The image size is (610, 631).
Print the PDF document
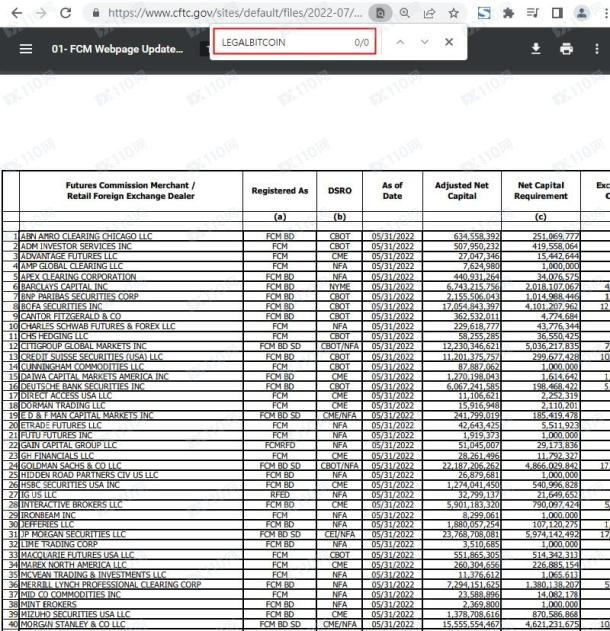click(x=566, y=49)
